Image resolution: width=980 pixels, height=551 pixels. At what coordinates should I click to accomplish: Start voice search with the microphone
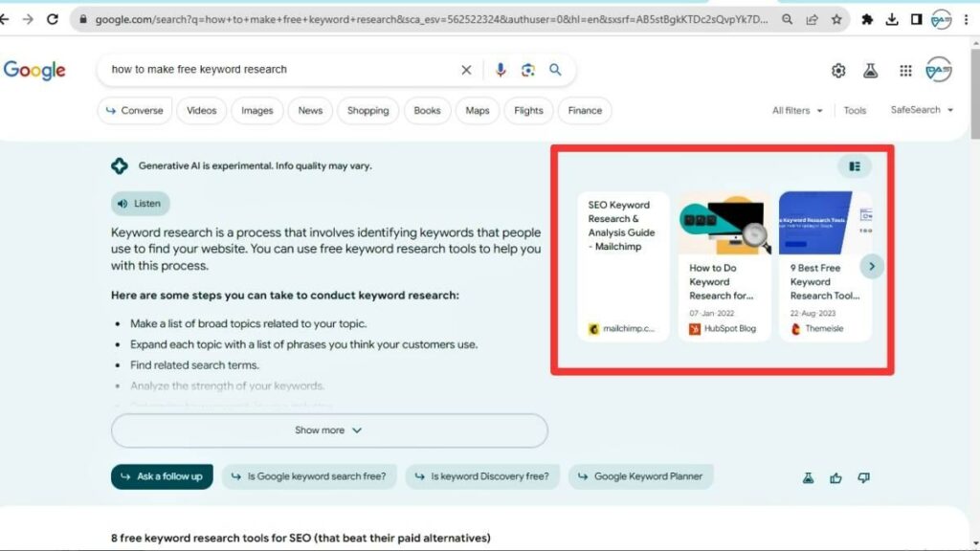[500, 70]
